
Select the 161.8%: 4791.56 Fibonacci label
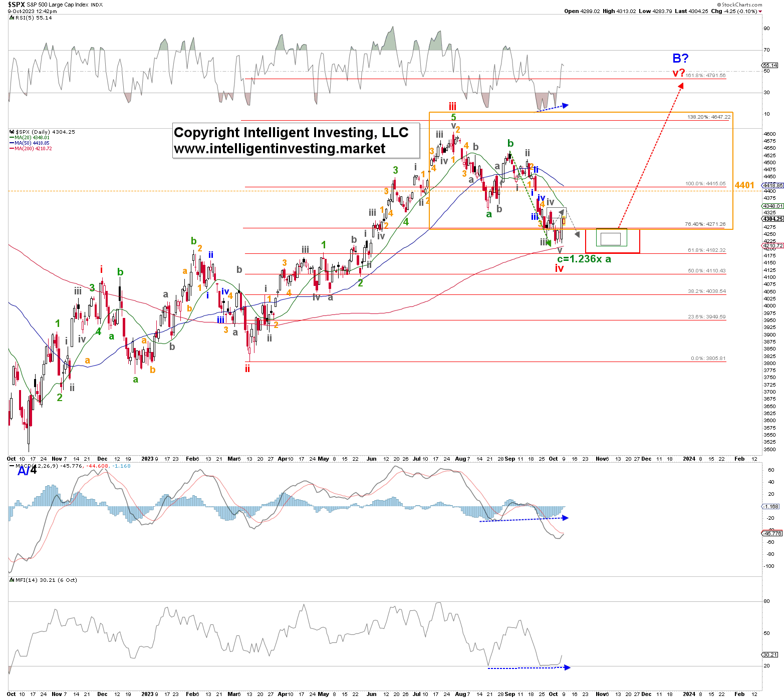pyautogui.click(x=705, y=76)
